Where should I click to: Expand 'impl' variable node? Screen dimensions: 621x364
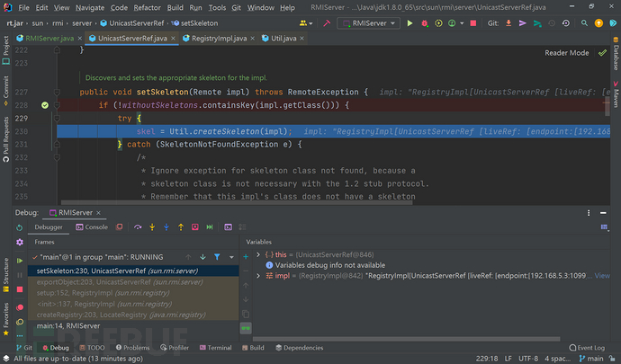coord(258,276)
